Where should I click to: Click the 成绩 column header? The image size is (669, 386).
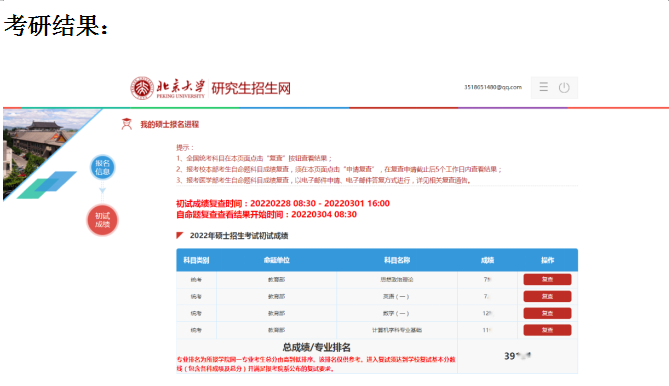point(487,260)
